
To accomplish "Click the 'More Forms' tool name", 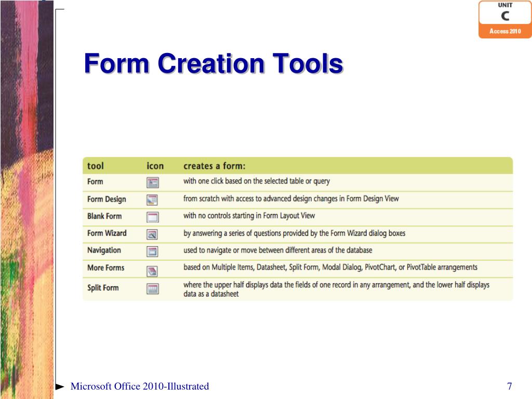I will 106,268.
